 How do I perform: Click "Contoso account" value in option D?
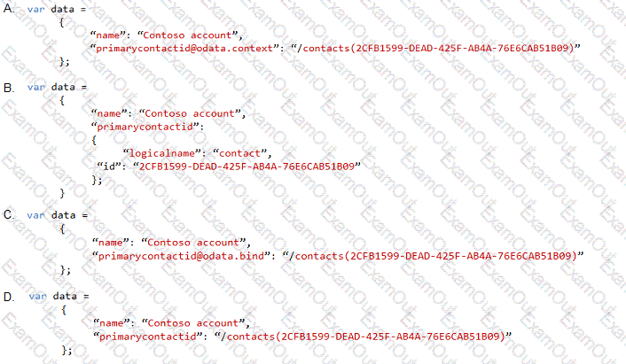[192, 323]
